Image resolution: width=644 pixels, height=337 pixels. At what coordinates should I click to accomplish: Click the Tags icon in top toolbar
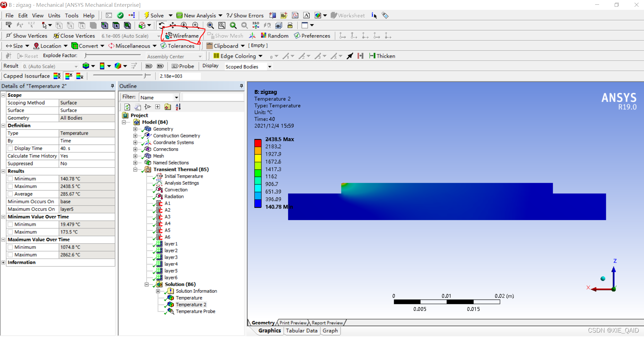[x=385, y=16]
